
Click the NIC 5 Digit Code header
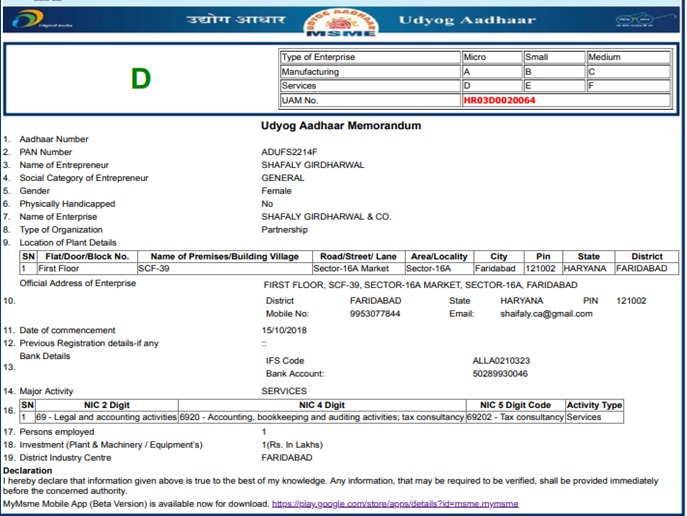[515, 405]
